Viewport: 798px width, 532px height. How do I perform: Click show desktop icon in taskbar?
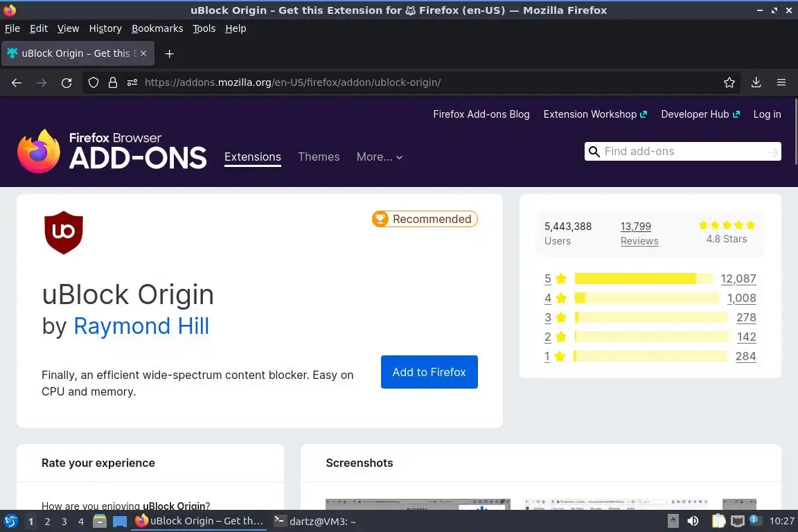pyautogui.click(x=120, y=522)
